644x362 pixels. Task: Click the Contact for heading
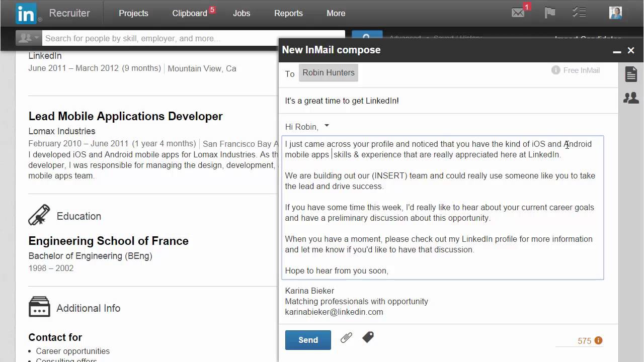point(55,337)
